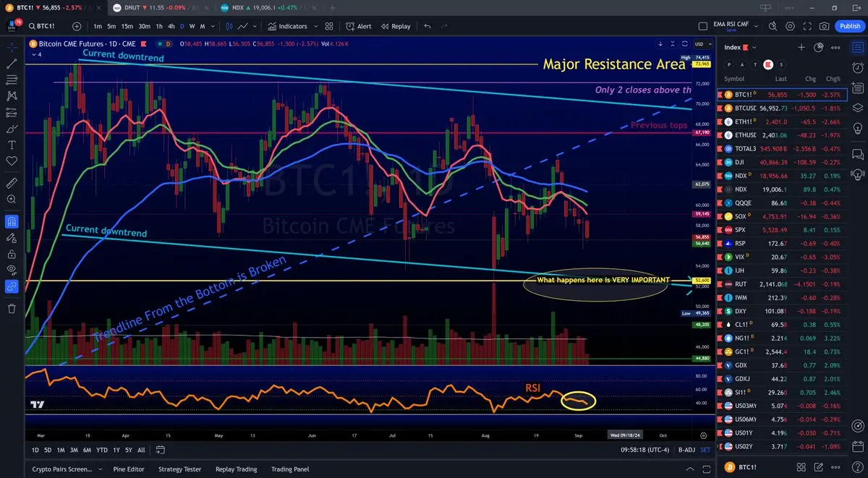Viewport: 868px width, 478px height.
Task: Open quick search icon in toolbar
Action: [x=773, y=26]
